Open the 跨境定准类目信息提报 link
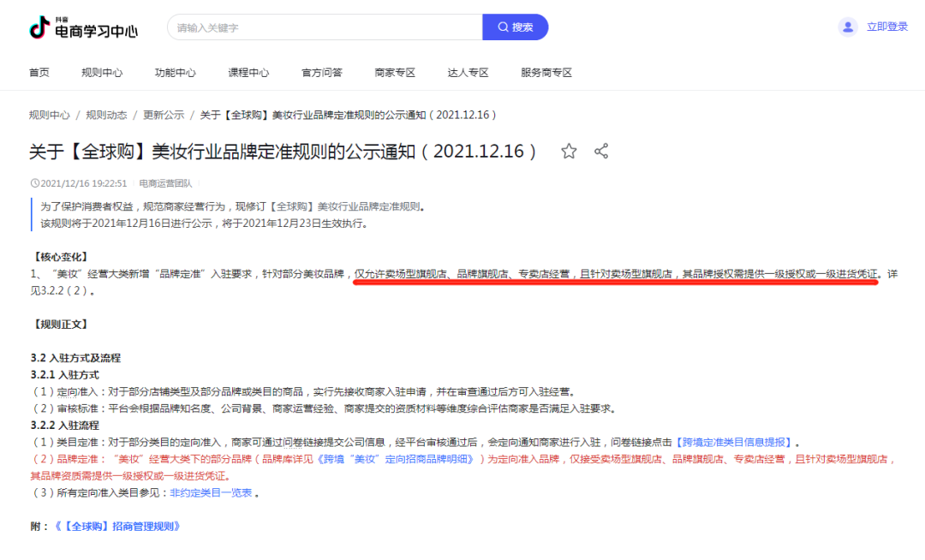 (733, 442)
